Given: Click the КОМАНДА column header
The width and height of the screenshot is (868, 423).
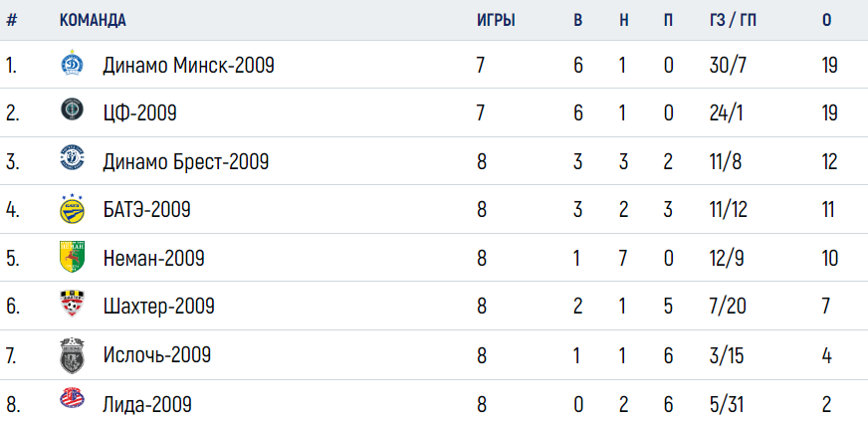Looking at the screenshot, I should click(93, 21).
